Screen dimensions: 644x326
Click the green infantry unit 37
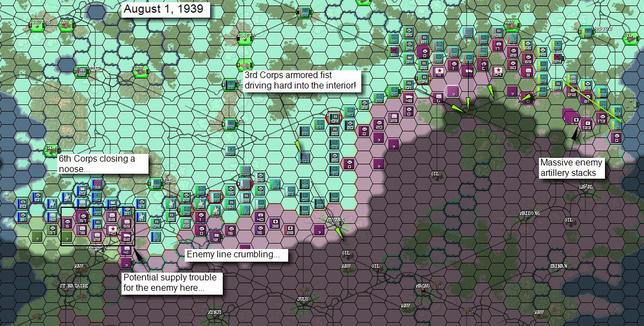52,230
